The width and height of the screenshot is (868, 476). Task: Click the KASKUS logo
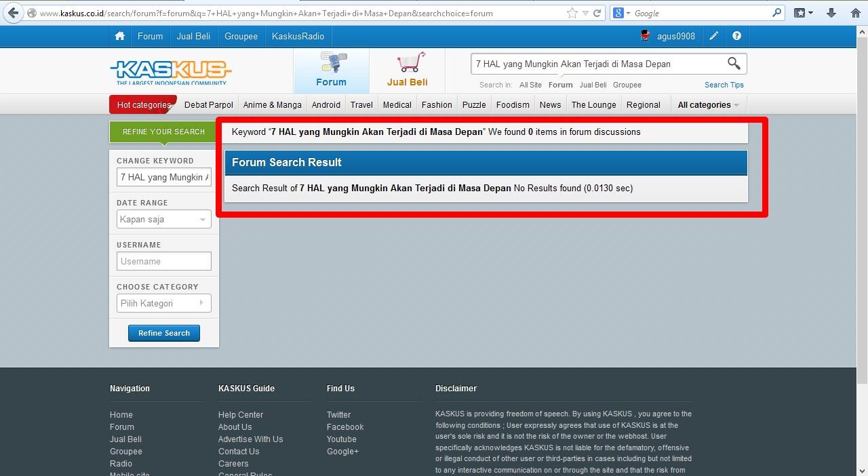tap(171, 72)
